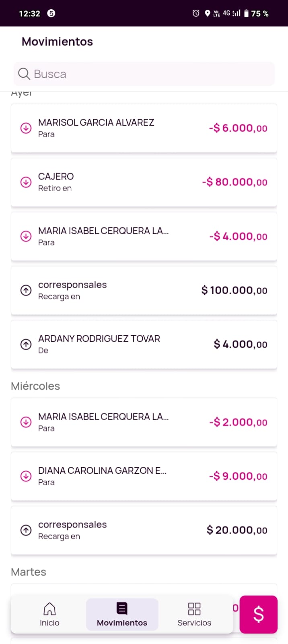Tap outgoing arrow icon for MARISOL GARCIA ALVAREZ
Viewport: 288px width, 644px height.
[x=26, y=128]
